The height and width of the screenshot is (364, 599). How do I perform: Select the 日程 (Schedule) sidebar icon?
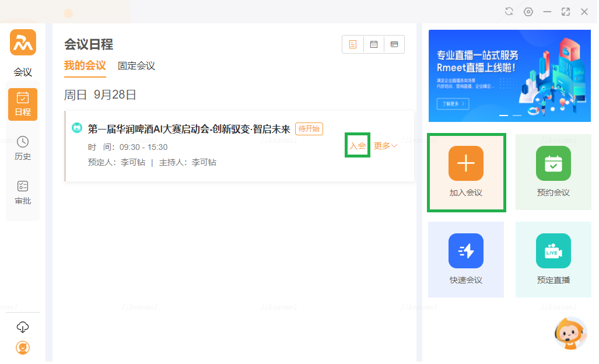(x=23, y=104)
